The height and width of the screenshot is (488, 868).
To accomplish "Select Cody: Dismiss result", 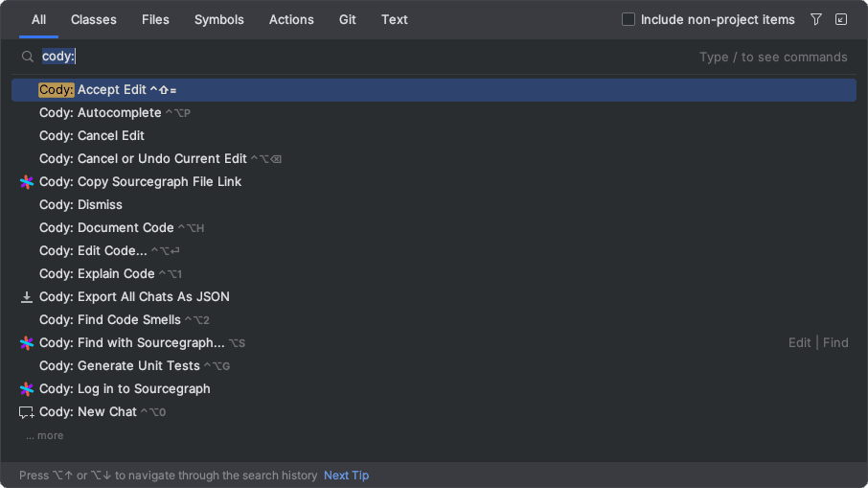I will [434, 205].
